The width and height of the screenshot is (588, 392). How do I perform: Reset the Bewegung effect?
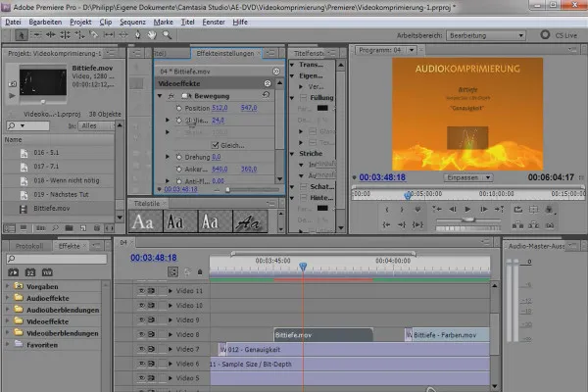click(266, 95)
